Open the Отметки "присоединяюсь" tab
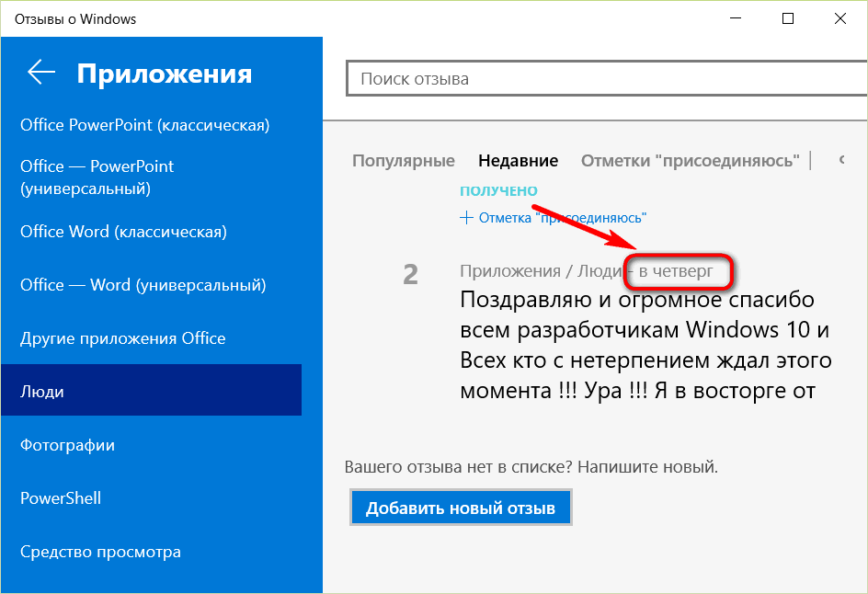The image size is (868, 594). (690, 161)
